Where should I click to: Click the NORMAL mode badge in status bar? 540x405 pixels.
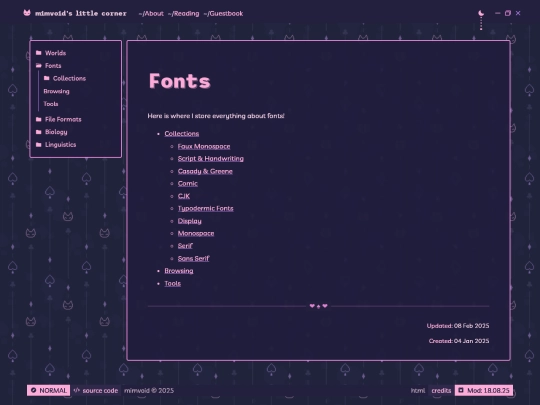[x=49, y=391]
